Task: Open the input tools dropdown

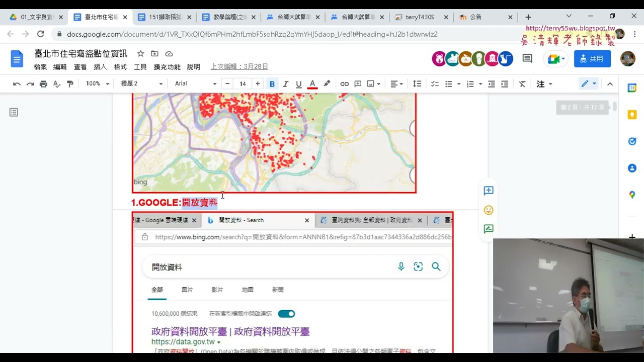Action: [544, 84]
